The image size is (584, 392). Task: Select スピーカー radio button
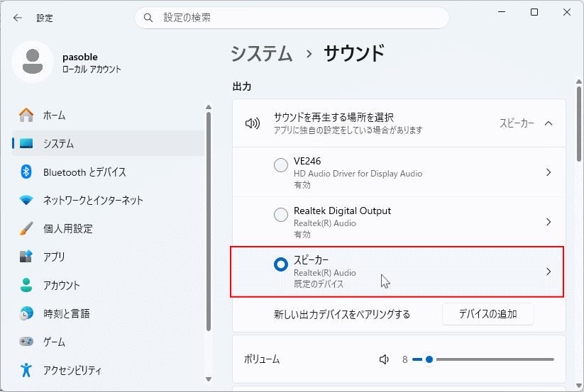point(281,264)
